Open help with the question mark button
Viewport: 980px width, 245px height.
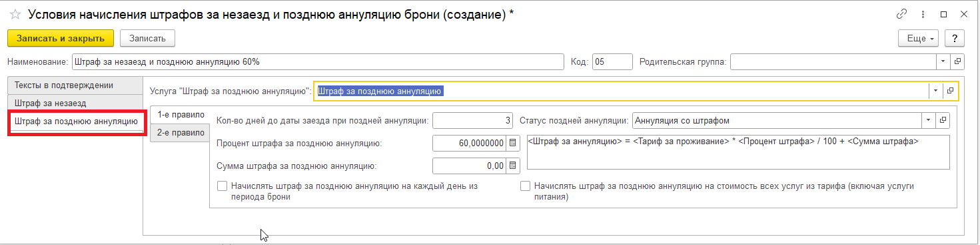coord(955,39)
